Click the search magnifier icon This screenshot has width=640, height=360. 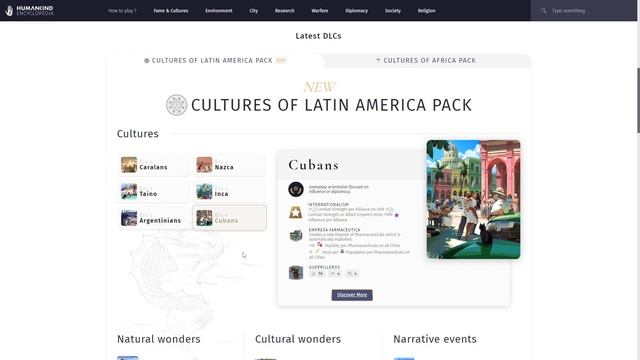[544, 11]
